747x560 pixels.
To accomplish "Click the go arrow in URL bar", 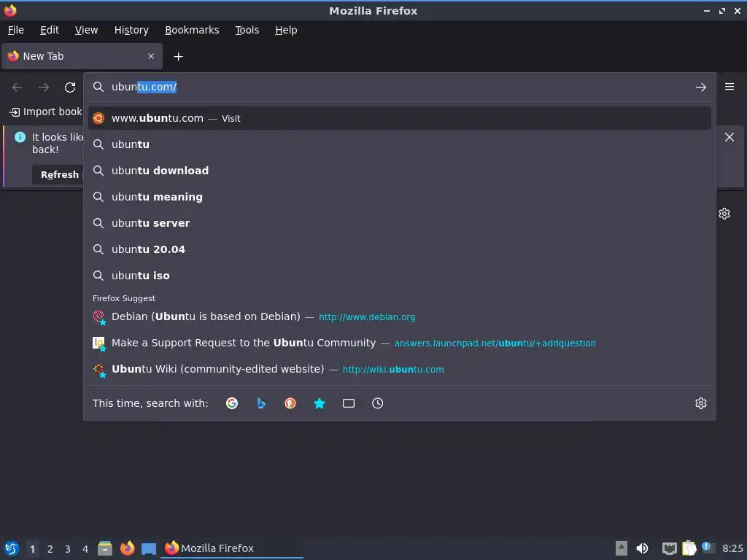I will pos(701,87).
